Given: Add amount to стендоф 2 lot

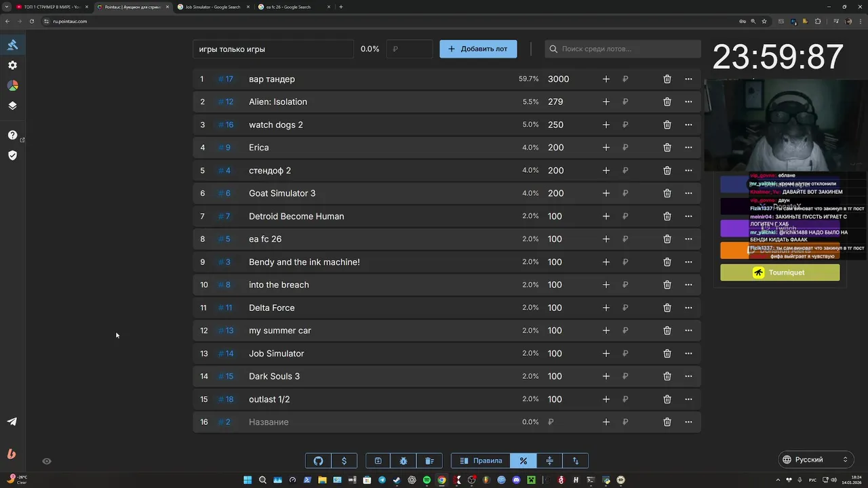Looking at the screenshot, I should [x=606, y=171].
